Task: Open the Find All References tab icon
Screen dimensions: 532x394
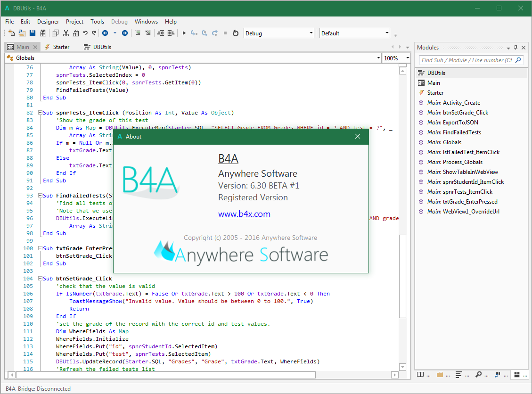Action: pos(498,375)
